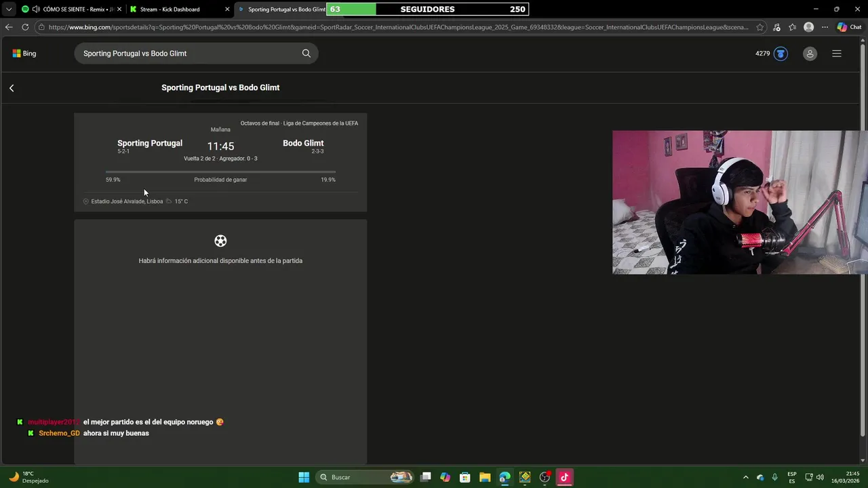The image size is (868, 488).
Task: Click Srchemo_GD chat username
Action: [x=59, y=433]
